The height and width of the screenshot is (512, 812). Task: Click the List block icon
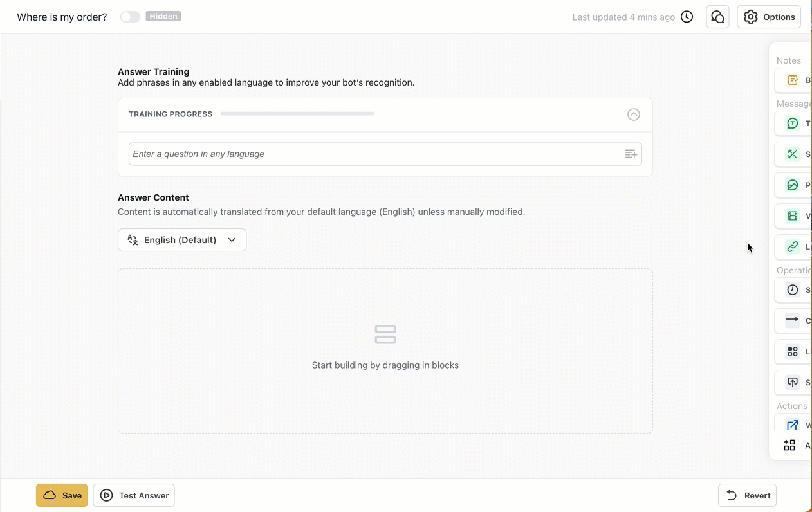(x=791, y=351)
